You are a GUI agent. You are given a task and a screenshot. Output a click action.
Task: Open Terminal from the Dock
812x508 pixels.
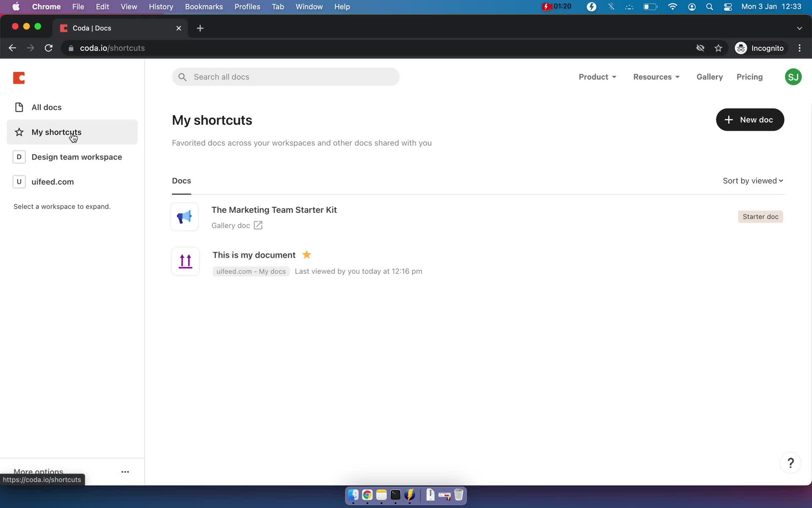(x=395, y=495)
